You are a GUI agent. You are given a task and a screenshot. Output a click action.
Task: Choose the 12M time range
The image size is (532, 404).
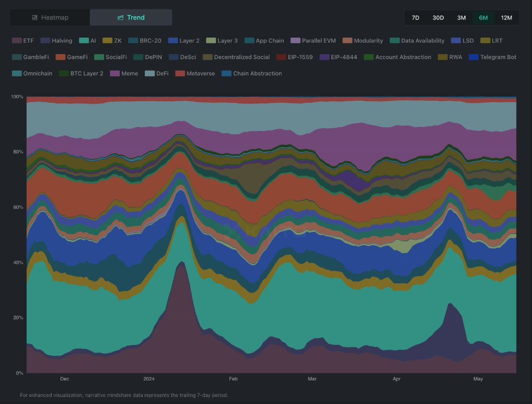pos(506,18)
